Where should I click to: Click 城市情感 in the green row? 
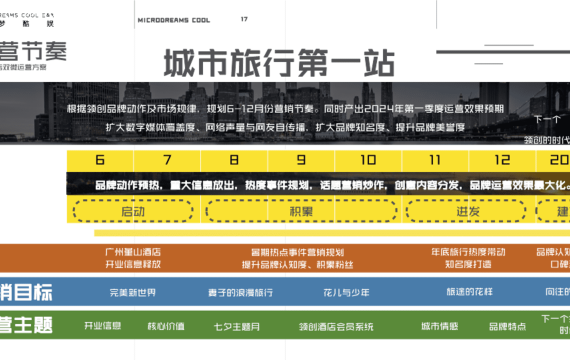pos(439,326)
